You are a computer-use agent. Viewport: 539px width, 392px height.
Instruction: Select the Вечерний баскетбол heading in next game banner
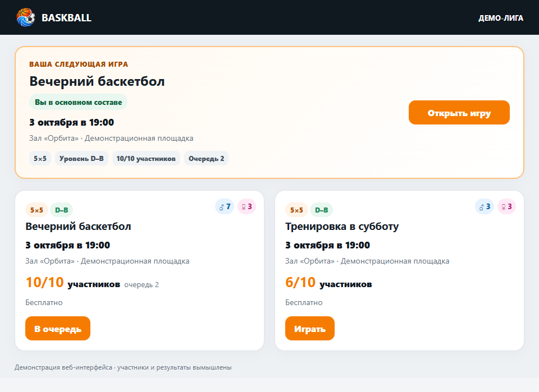97,81
